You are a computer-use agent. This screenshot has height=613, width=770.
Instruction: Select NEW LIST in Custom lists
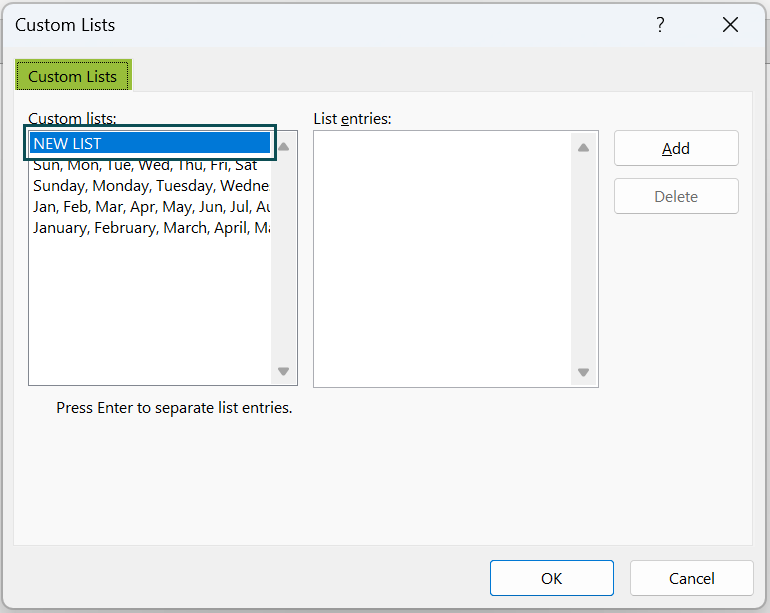pyautogui.click(x=150, y=143)
